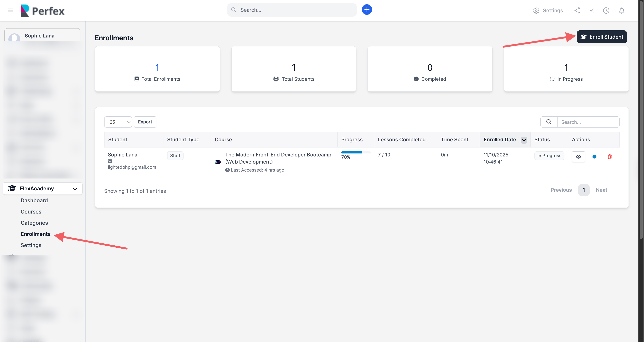Image resolution: width=644 pixels, height=342 pixels.
Task: Click the clock timers icon
Action: coord(606,10)
